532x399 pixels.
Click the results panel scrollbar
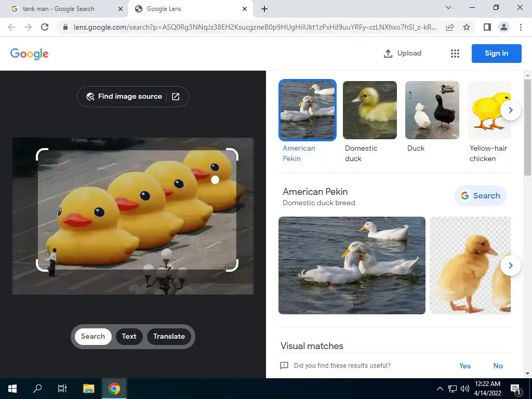coord(527,127)
